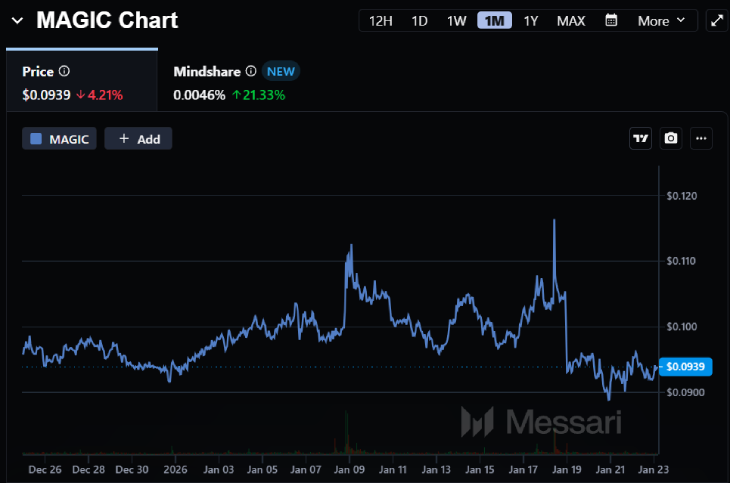The height and width of the screenshot is (483, 730).
Task: Click the $0.0939 current price label
Action: [x=685, y=367]
